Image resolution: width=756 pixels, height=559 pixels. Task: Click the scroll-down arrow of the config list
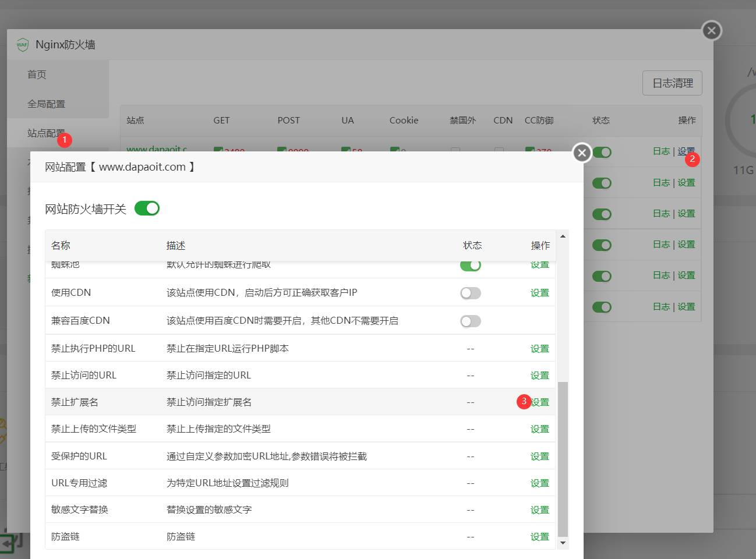(x=563, y=543)
